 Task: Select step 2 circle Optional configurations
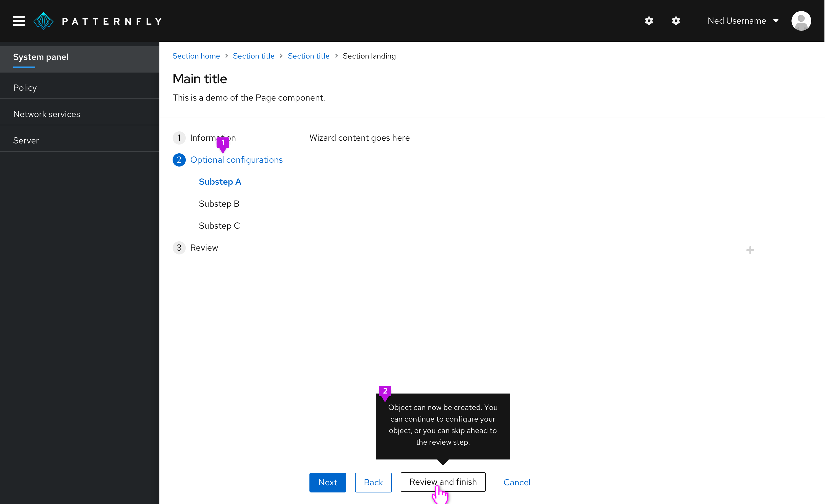click(x=179, y=160)
